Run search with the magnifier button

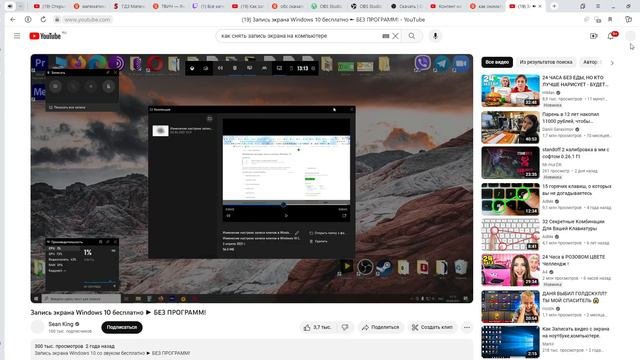(x=412, y=36)
